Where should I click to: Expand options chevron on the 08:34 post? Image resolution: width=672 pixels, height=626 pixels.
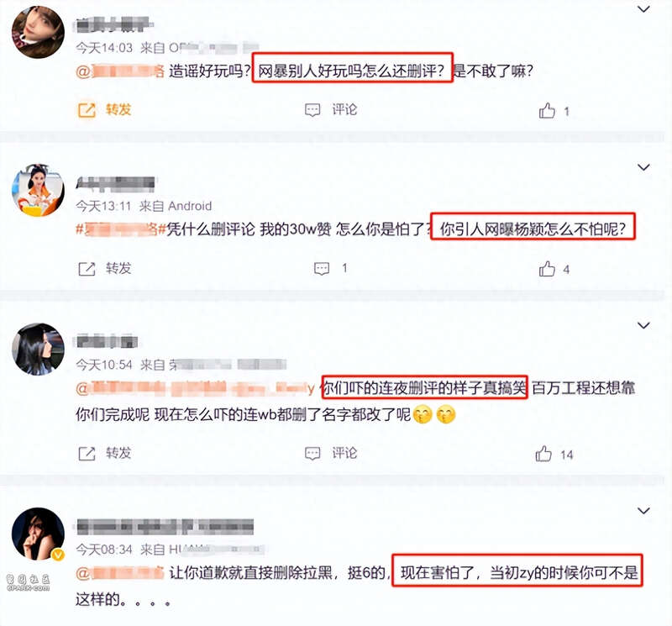pyautogui.click(x=643, y=511)
